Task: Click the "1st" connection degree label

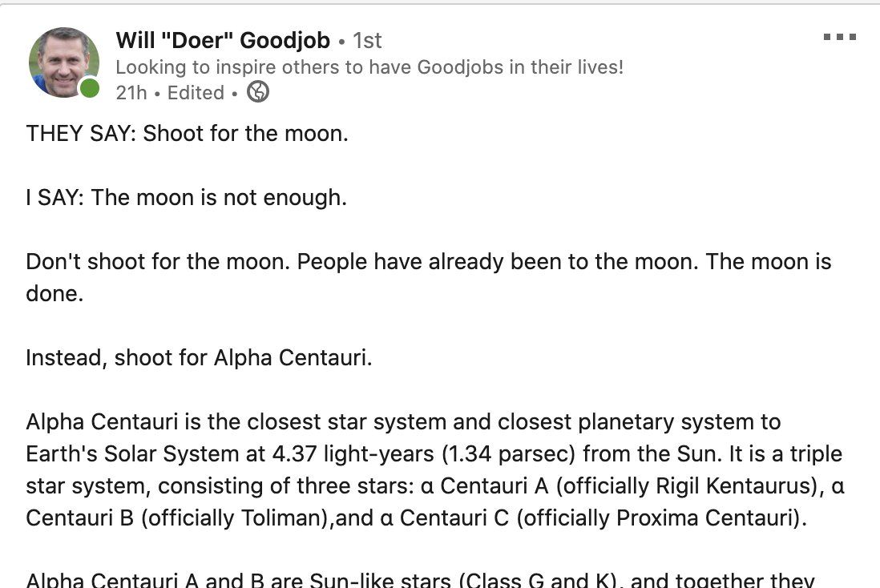Action: coord(367,40)
